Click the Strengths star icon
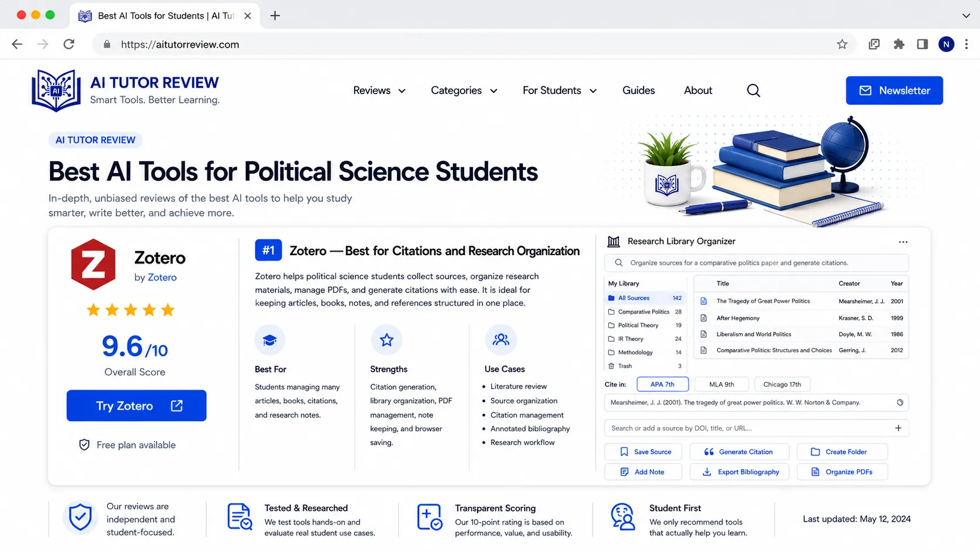 point(386,340)
